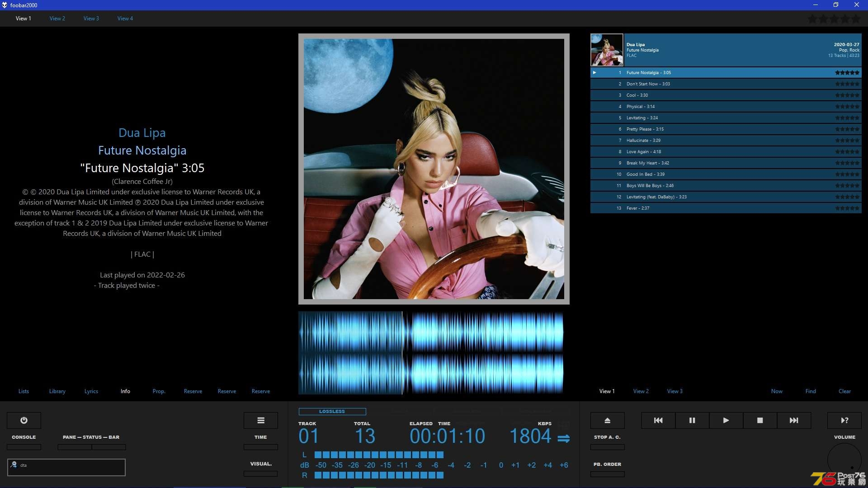Click the Now link
868x488 pixels.
(777, 391)
